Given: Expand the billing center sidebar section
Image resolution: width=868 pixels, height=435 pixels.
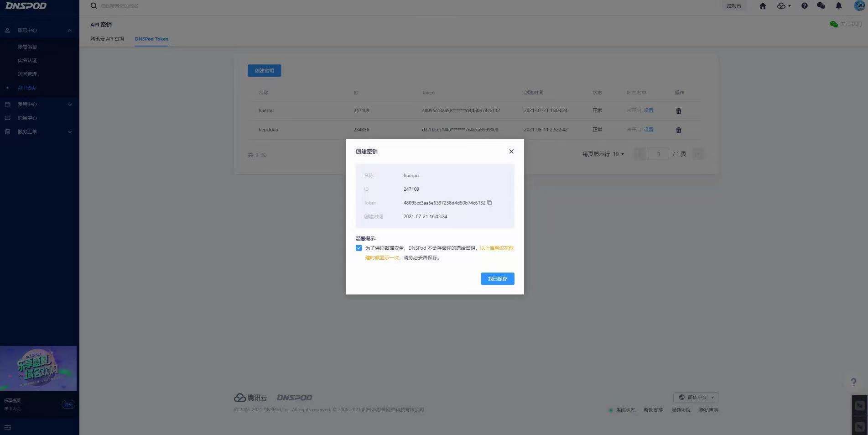Looking at the screenshot, I should [x=69, y=105].
